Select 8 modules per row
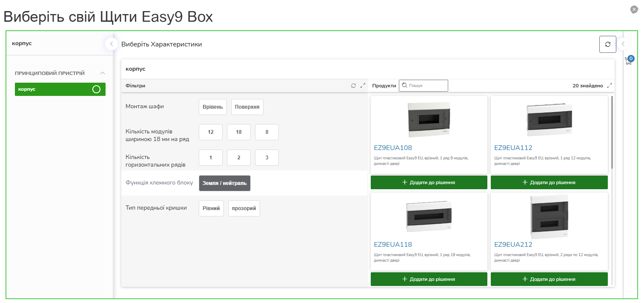644x303 pixels. 267,132
